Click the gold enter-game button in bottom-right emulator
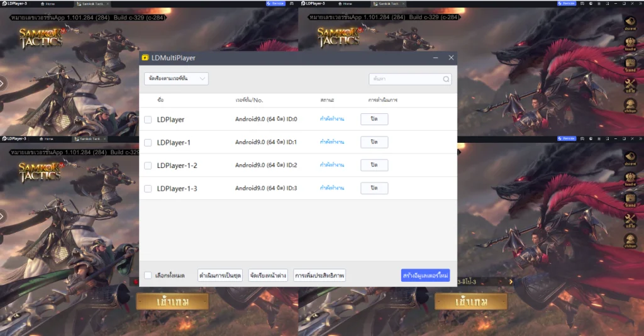 pos(470,302)
